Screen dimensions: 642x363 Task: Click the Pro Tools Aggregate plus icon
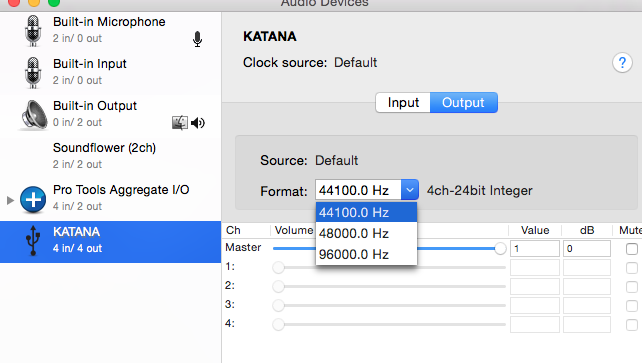point(33,199)
